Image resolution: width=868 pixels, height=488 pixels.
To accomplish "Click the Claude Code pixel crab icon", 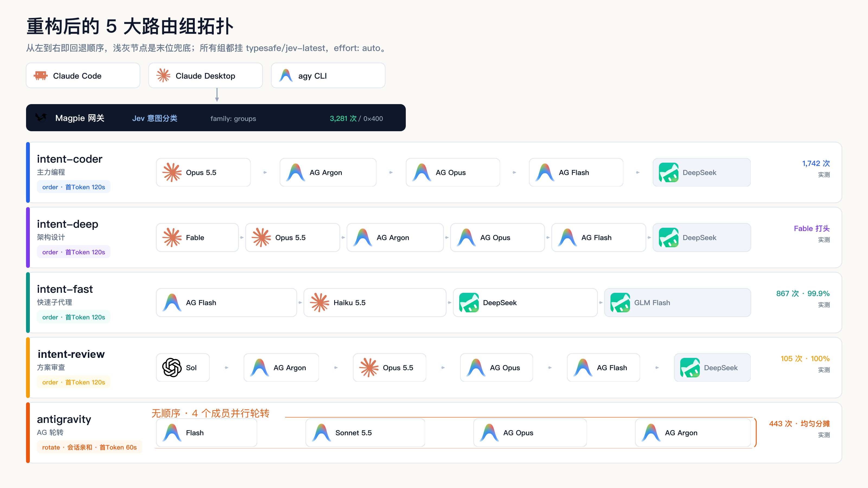I will tap(41, 76).
